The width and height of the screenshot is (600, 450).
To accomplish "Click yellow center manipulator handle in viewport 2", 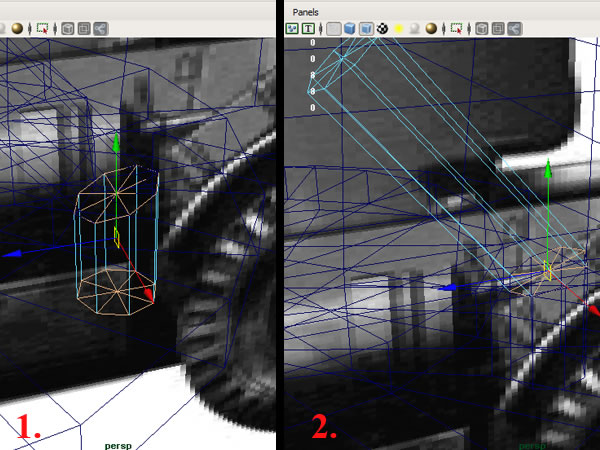I will point(548,270).
